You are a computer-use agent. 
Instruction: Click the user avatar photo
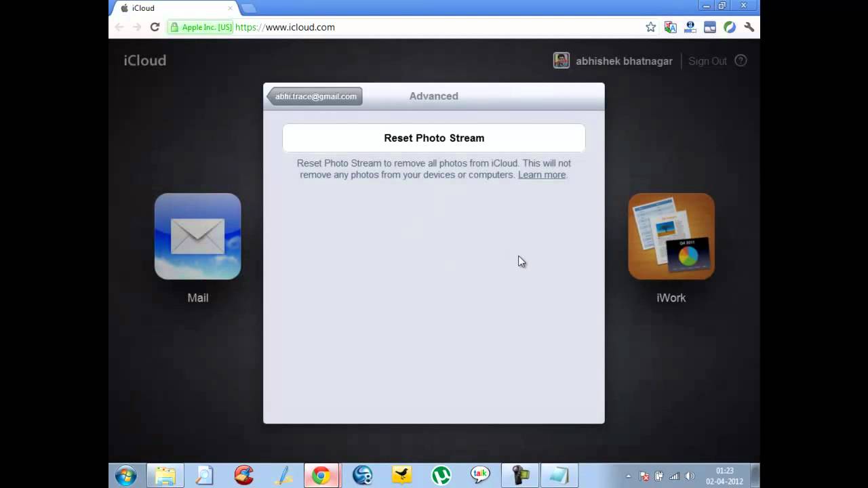tap(561, 60)
